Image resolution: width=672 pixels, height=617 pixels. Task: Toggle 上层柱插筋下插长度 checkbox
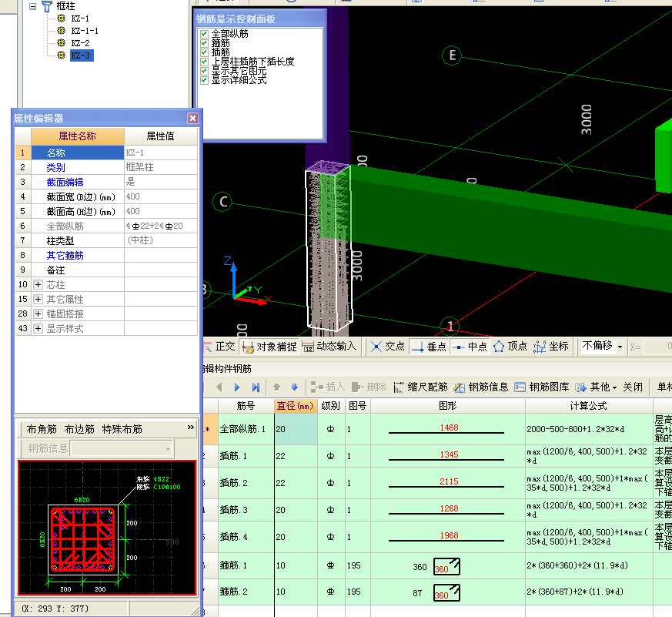point(205,62)
